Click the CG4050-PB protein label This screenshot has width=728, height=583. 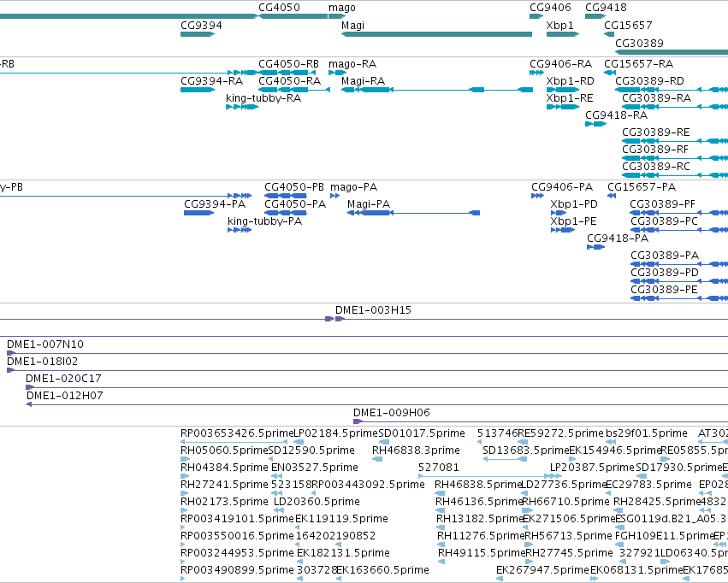pyautogui.click(x=294, y=187)
